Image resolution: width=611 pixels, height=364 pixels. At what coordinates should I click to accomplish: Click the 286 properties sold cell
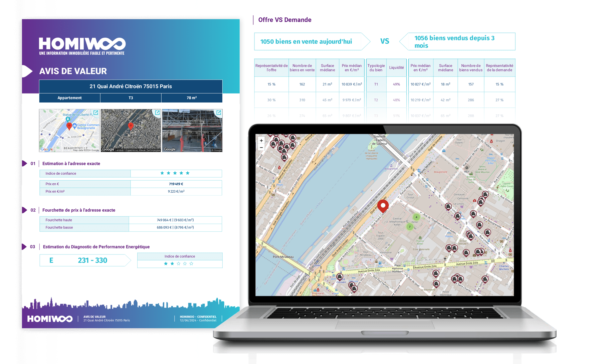[471, 100]
